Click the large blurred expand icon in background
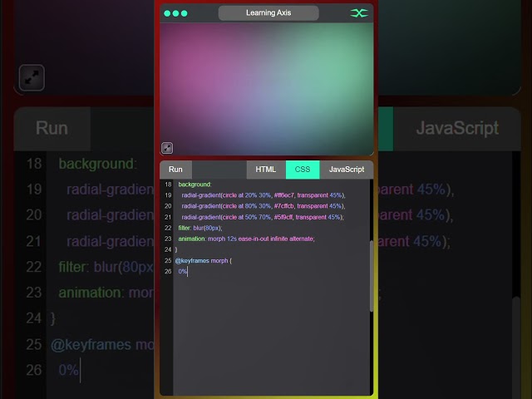The height and width of the screenshot is (399, 532). click(32, 77)
